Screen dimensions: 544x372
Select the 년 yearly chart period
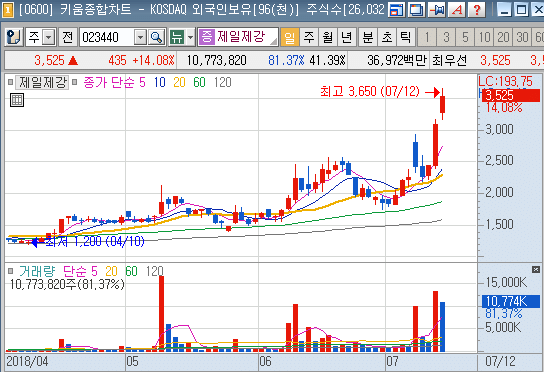click(x=347, y=37)
